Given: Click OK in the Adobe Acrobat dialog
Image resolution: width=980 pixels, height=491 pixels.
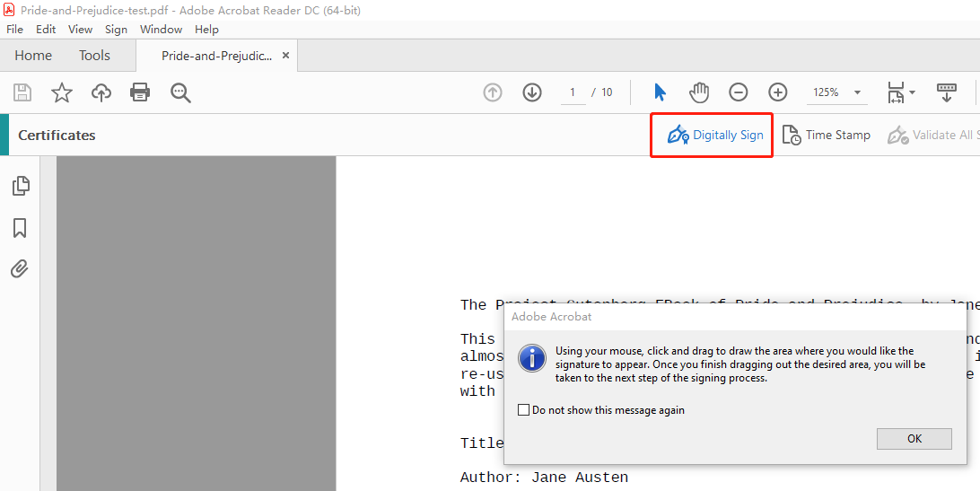Looking at the screenshot, I should tap(914, 438).
